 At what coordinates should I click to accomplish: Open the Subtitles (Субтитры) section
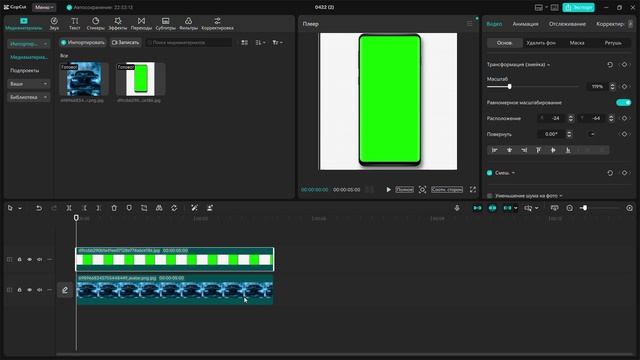click(165, 24)
